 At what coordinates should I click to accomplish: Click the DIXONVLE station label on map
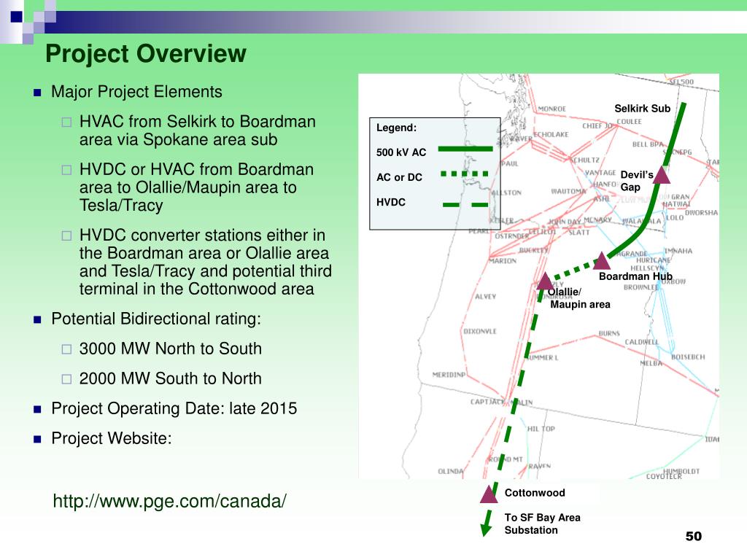click(480, 331)
